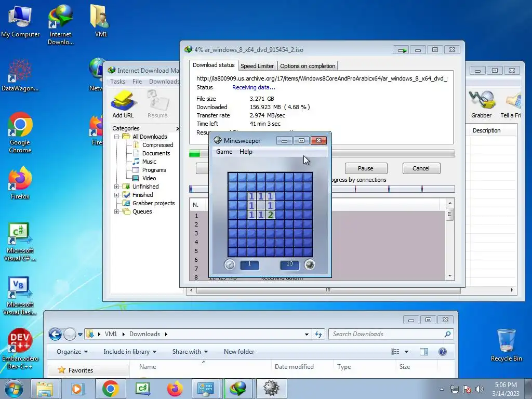Screen dimensions: 532x399
Task: Open Windows Explorer from the taskbar
Action: 45,389
